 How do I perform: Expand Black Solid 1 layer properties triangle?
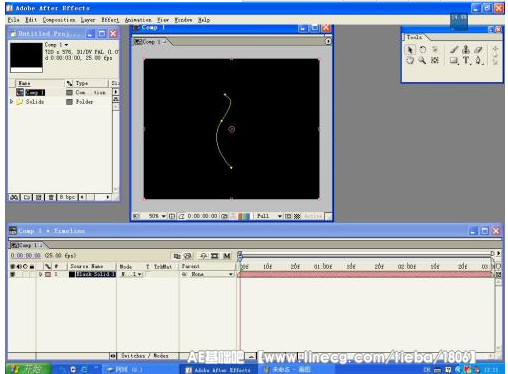click(x=41, y=274)
